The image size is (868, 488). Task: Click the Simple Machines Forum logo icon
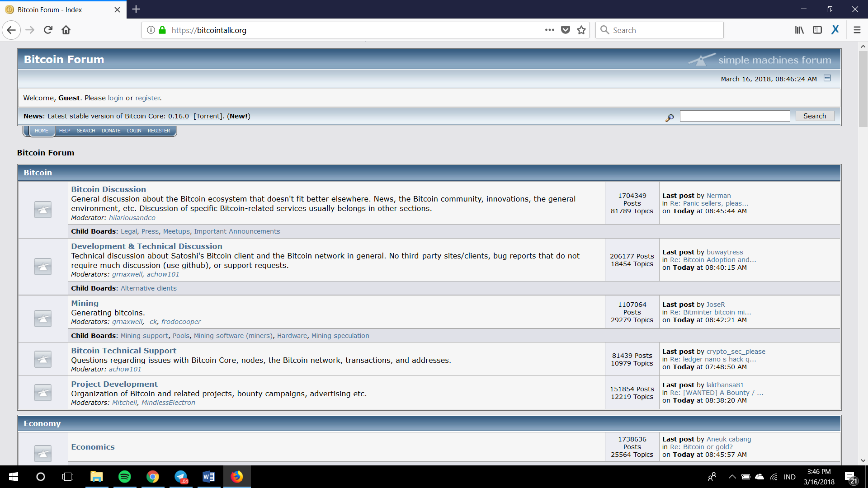(x=700, y=60)
